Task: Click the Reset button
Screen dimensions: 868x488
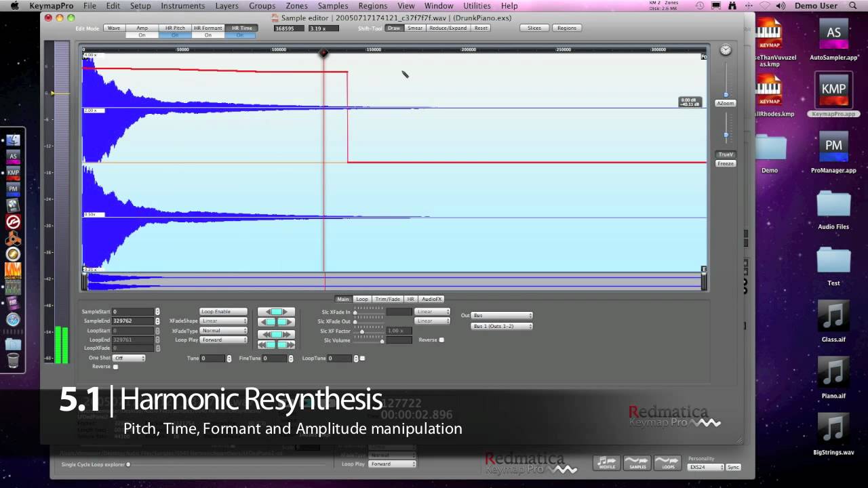Action: (481, 28)
